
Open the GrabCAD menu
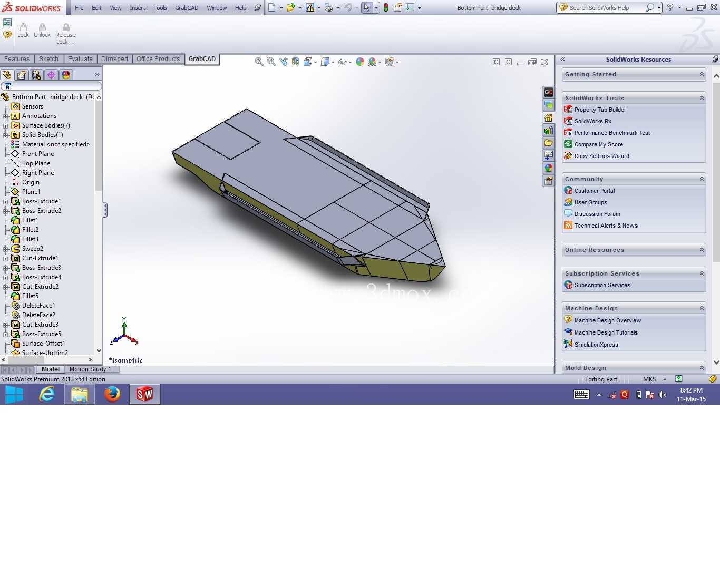point(187,8)
